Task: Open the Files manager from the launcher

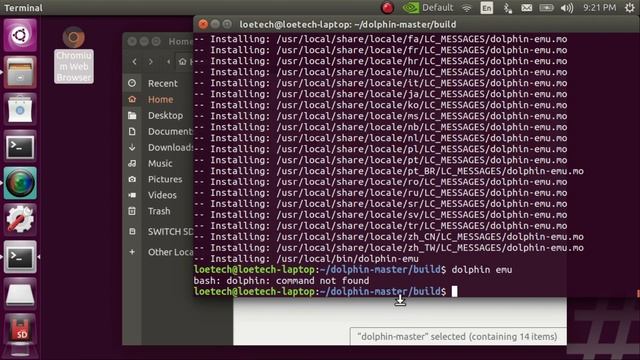Action: pos(20,72)
